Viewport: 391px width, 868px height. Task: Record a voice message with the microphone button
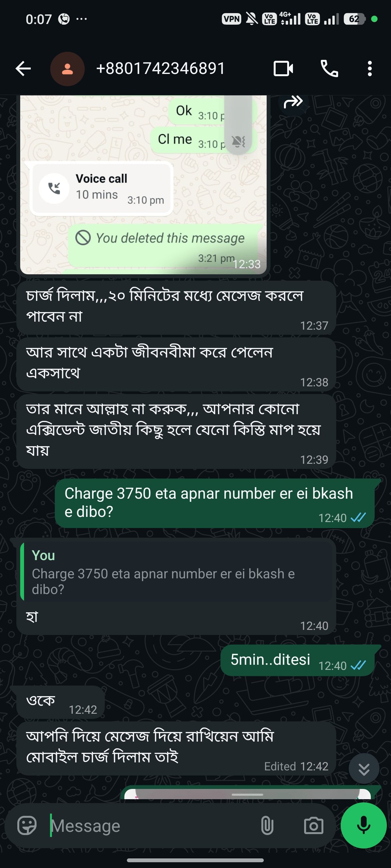[x=364, y=824]
